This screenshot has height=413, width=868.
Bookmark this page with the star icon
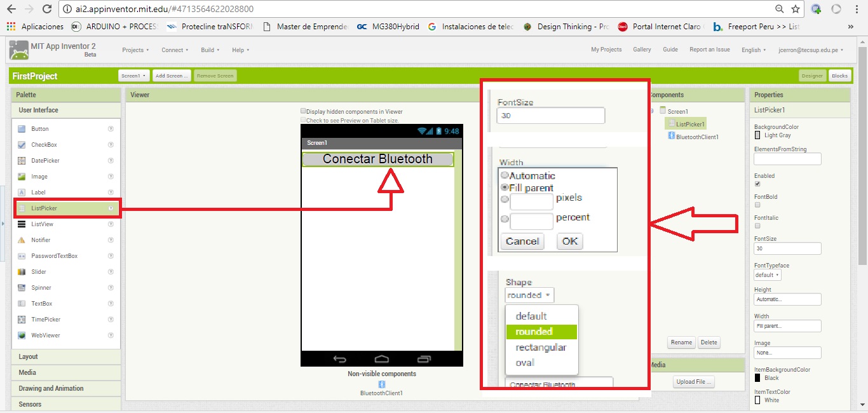click(796, 9)
